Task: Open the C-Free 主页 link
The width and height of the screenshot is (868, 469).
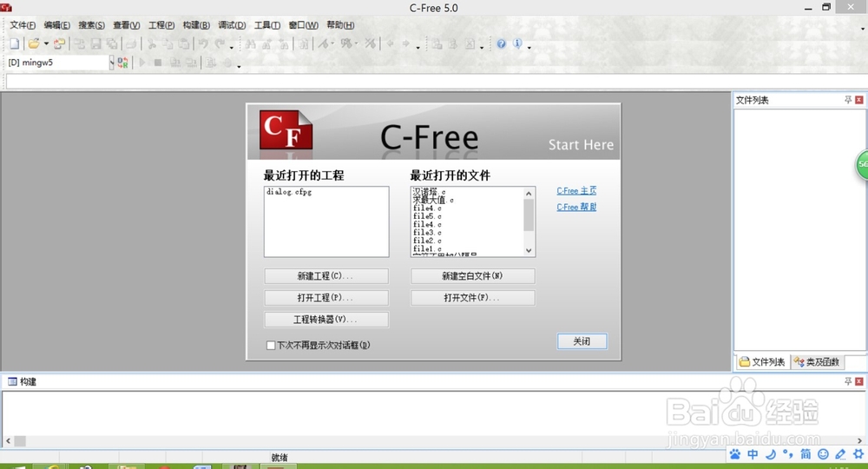Action: coord(576,190)
